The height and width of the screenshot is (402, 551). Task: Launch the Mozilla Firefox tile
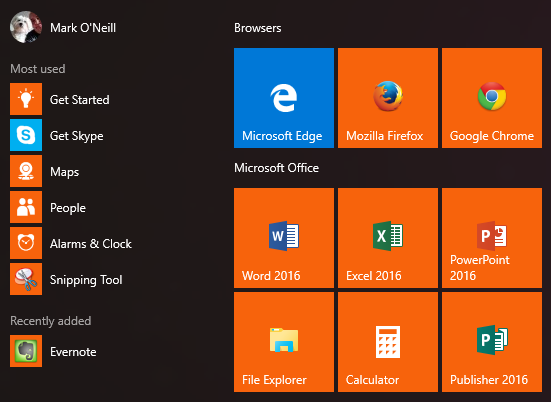pos(388,98)
